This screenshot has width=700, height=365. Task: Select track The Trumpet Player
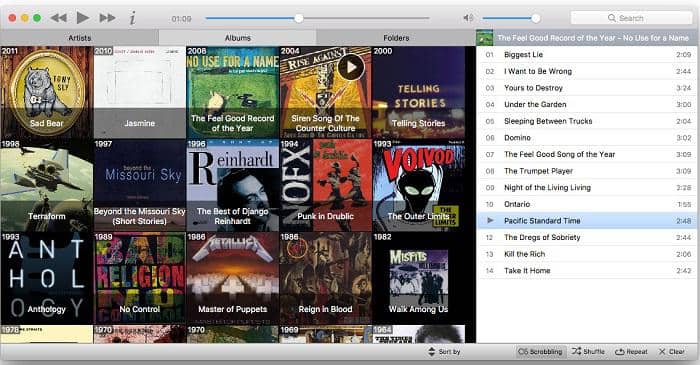(x=587, y=171)
